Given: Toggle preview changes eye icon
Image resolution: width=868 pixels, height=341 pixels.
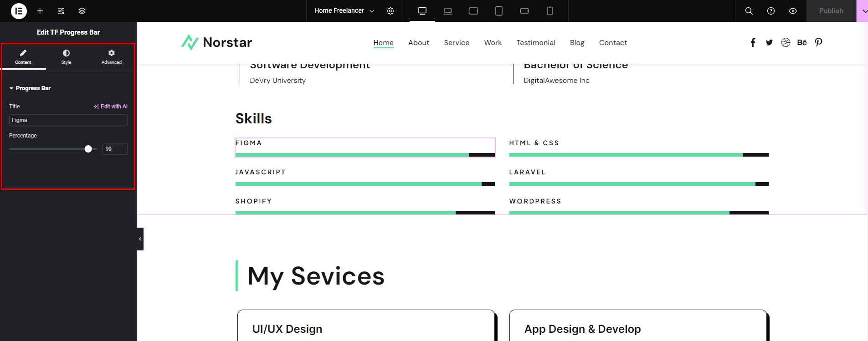Looking at the screenshot, I should [793, 11].
